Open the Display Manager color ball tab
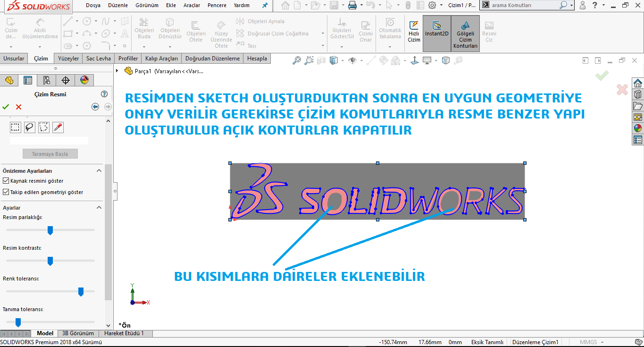644x347 pixels. click(x=84, y=80)
